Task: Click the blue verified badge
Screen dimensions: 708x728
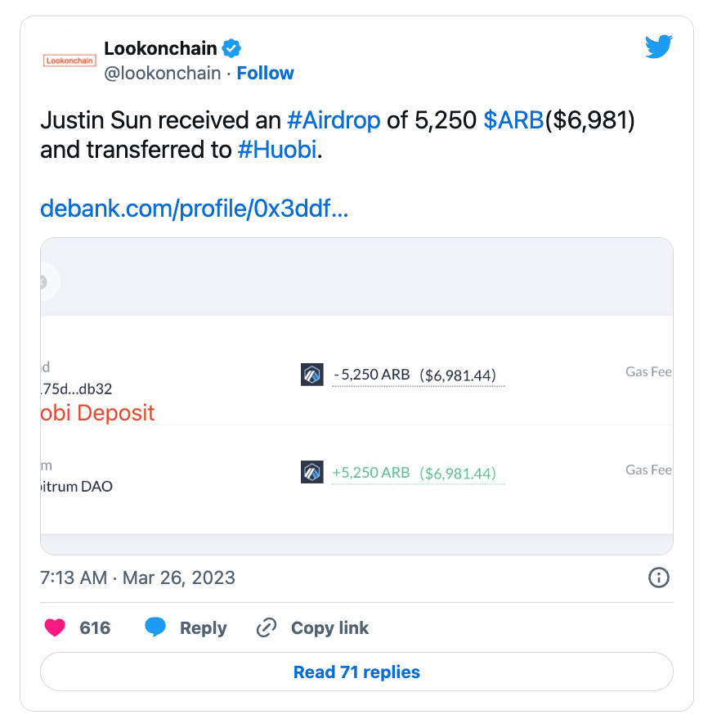Action: pyautogui.click(x=232, y=49)
